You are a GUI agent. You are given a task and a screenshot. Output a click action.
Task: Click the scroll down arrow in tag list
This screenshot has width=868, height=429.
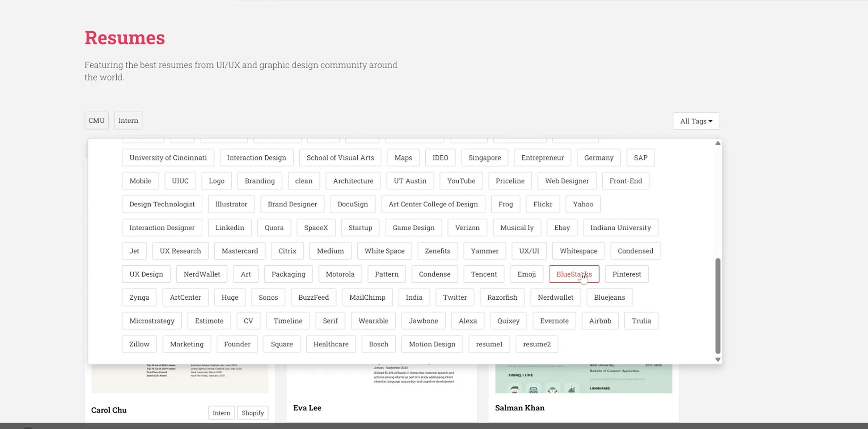(x=718, y=360)
